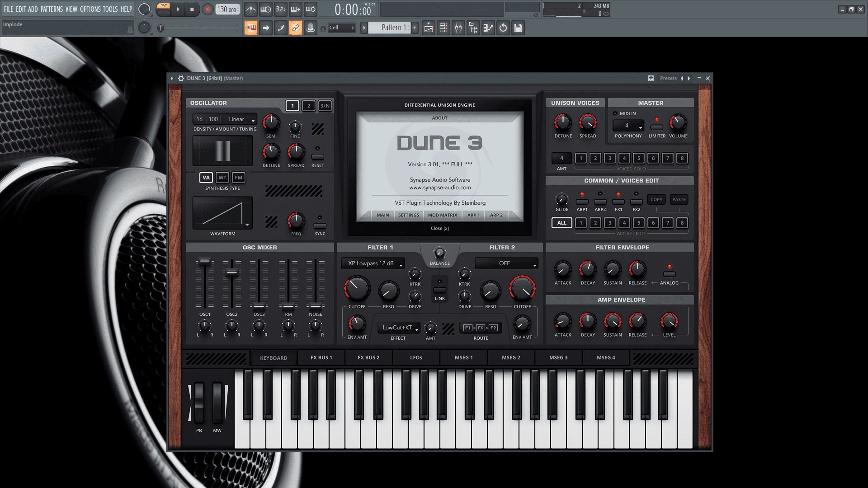
Task: Open the MOD MATRIX tab in display
Action: [443, 215]
